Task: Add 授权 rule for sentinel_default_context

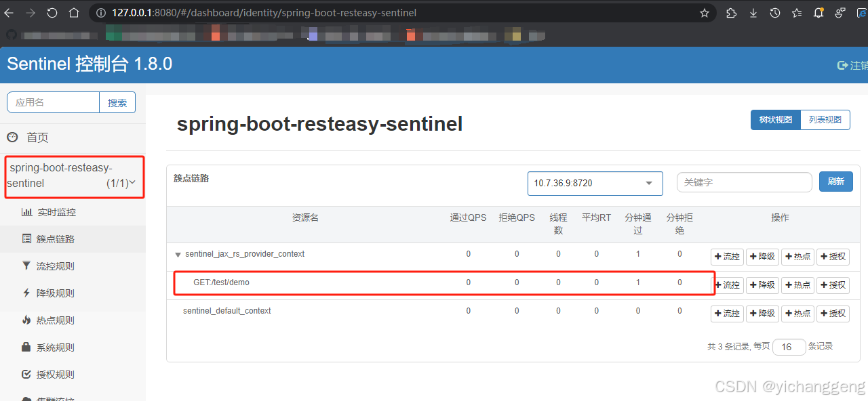Action: [x=833, y=314]
